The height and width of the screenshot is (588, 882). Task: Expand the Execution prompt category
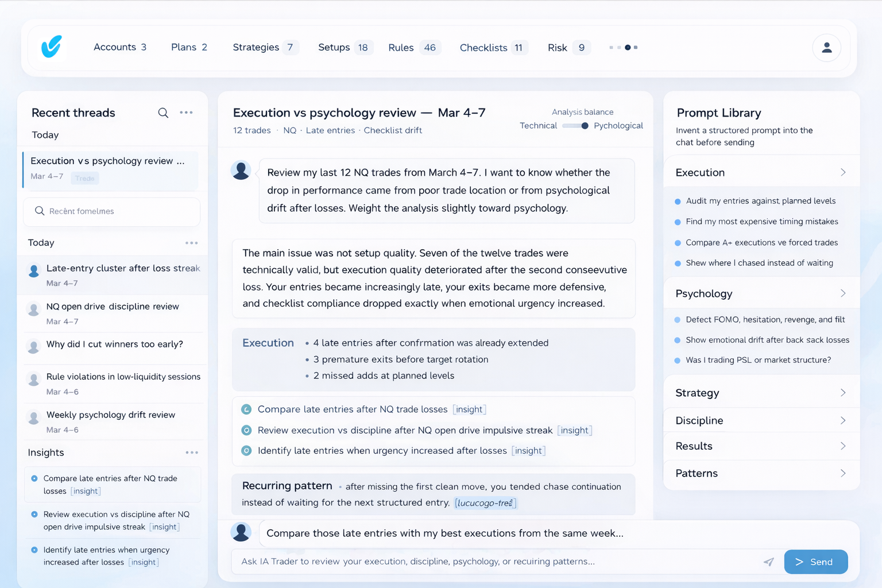pos(761,172)
